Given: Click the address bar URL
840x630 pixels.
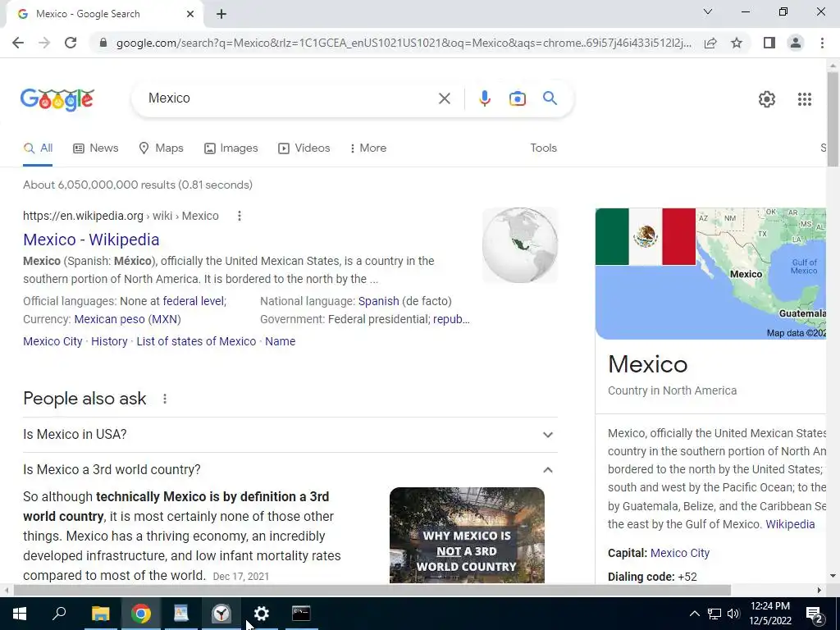Looking at the screenshot, I should (x=404, y=43).
